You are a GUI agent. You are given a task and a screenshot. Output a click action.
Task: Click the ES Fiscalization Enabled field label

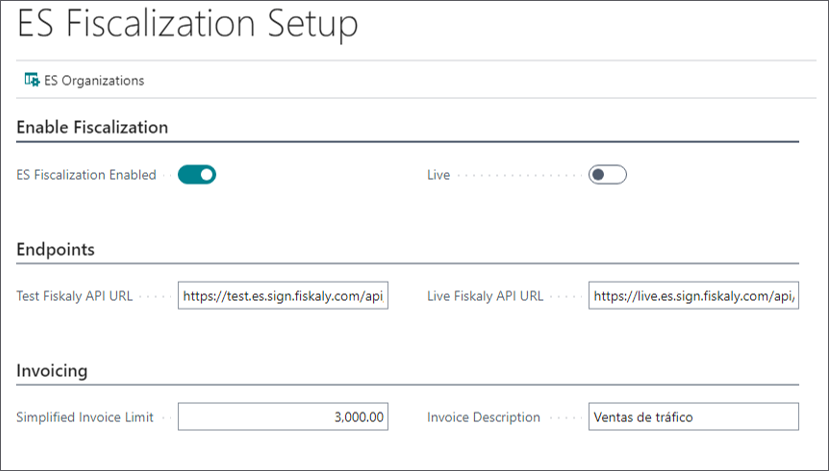(x=86, y=175)
